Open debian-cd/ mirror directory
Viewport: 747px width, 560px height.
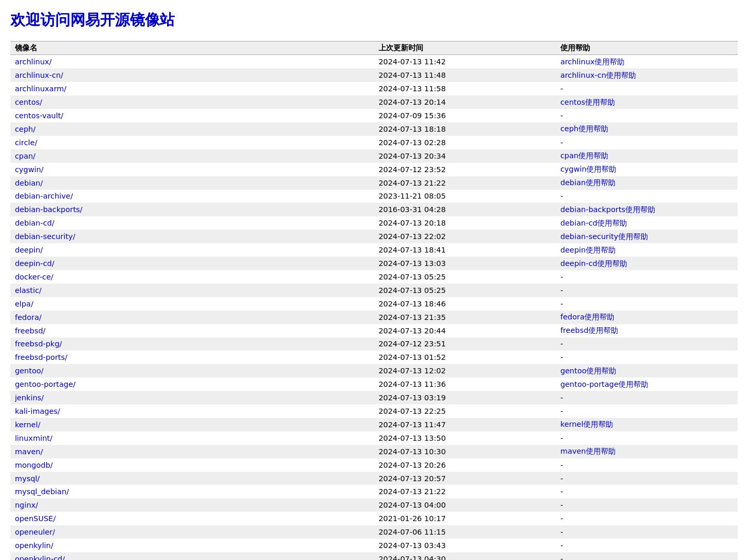[x=35, y=223]
